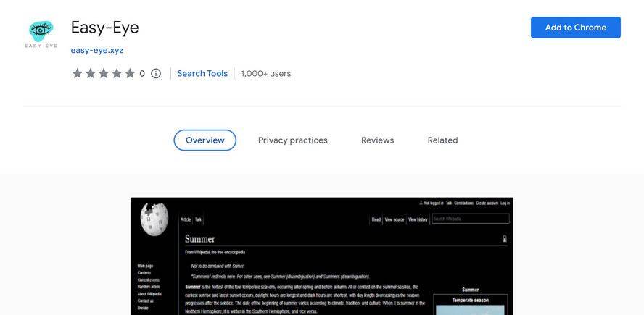Click Main page in the preview sidebar
644x315 pixels.
[x=145, y=266]
